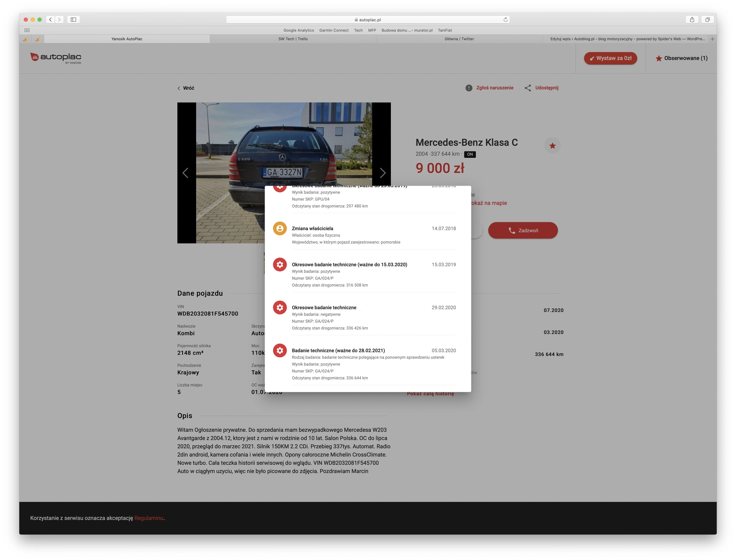Click Udostępnij link
The width and height of the screenshot is (736, 560).
(x=547, y=88)
